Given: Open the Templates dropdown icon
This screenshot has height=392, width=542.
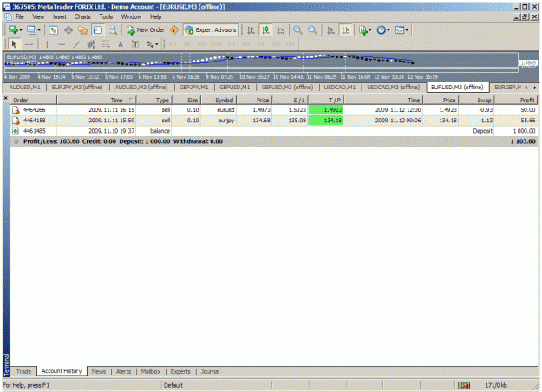Looking at the screenshot, I should (402, 30).
